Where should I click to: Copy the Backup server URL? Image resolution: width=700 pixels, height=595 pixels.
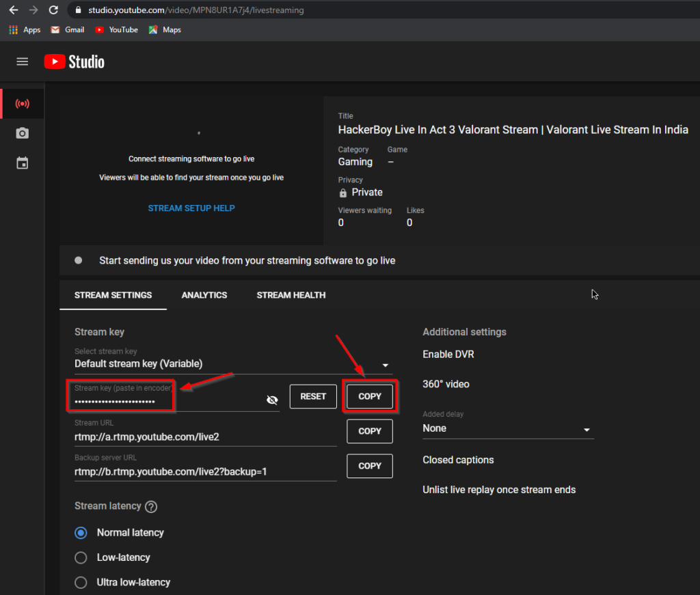370,466
